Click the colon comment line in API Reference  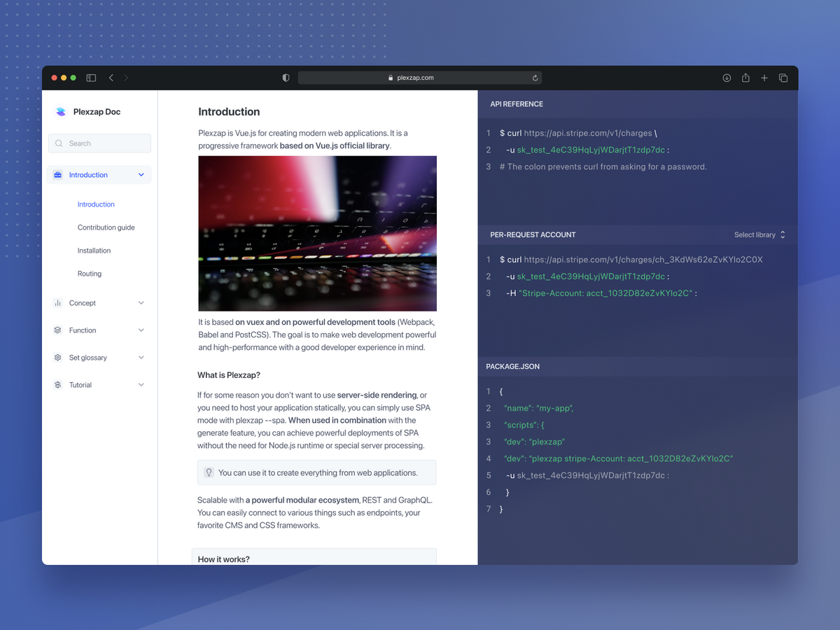pos(603,167)
